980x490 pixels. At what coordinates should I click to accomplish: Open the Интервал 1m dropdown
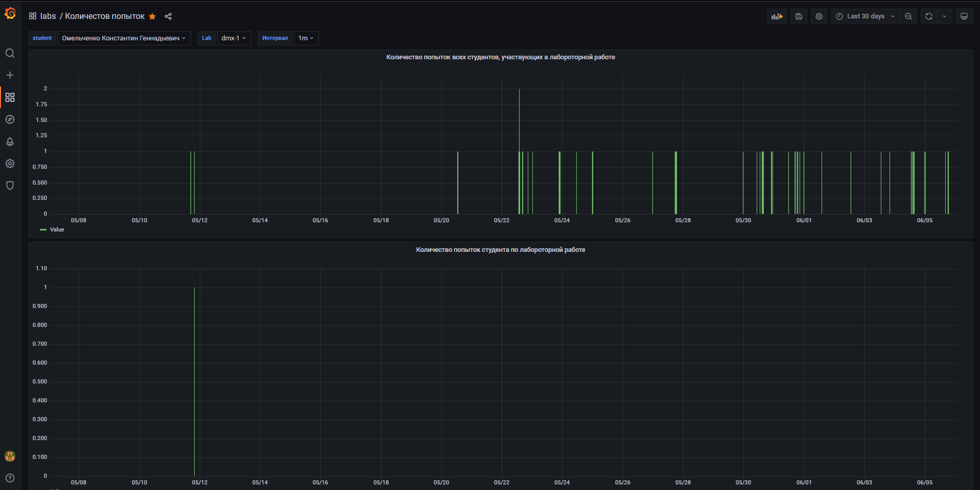click(x=306, y=38)
